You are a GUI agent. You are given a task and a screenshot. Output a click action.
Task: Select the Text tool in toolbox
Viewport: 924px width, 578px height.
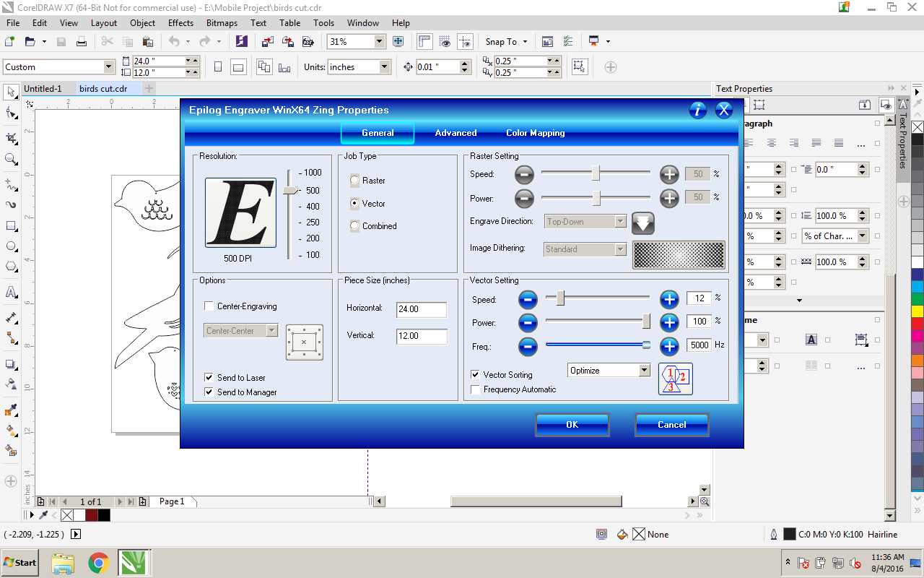11,293
